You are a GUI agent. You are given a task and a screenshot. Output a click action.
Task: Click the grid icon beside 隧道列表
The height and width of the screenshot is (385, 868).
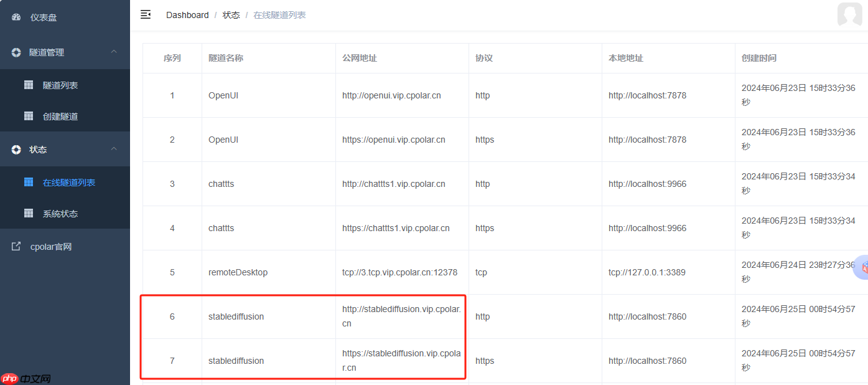click(29, 85)
